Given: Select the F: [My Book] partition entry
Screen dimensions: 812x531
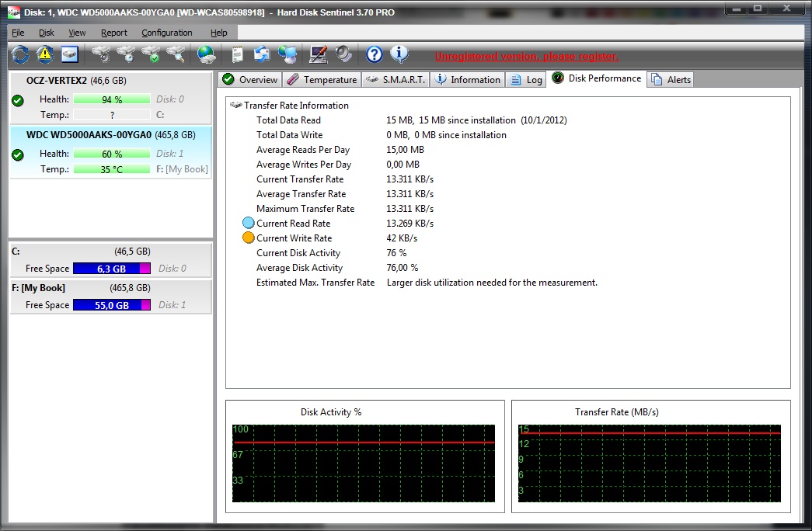Looking at the screenshot, I should coord(110,297).
